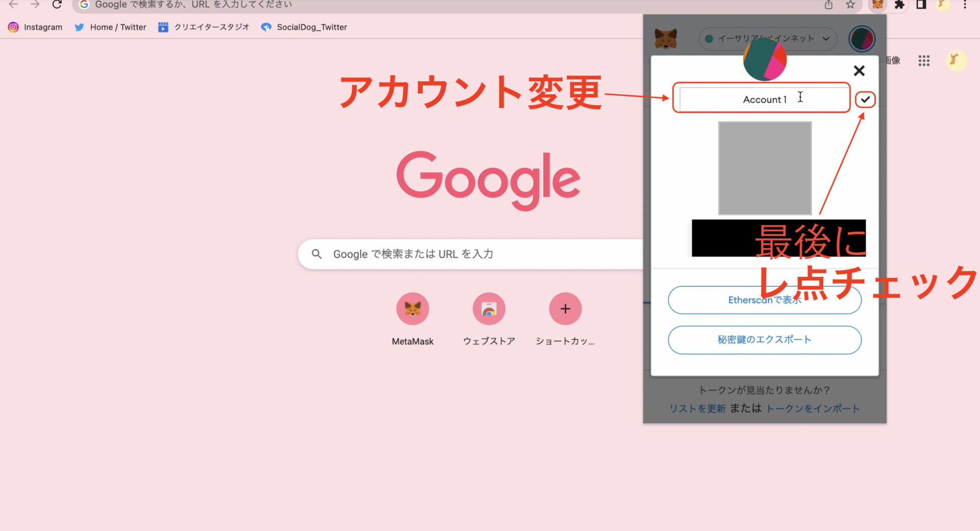The image size is (980, 531).
Task: Add a shortcut with the plus tile
Action: tap(565, 319)
